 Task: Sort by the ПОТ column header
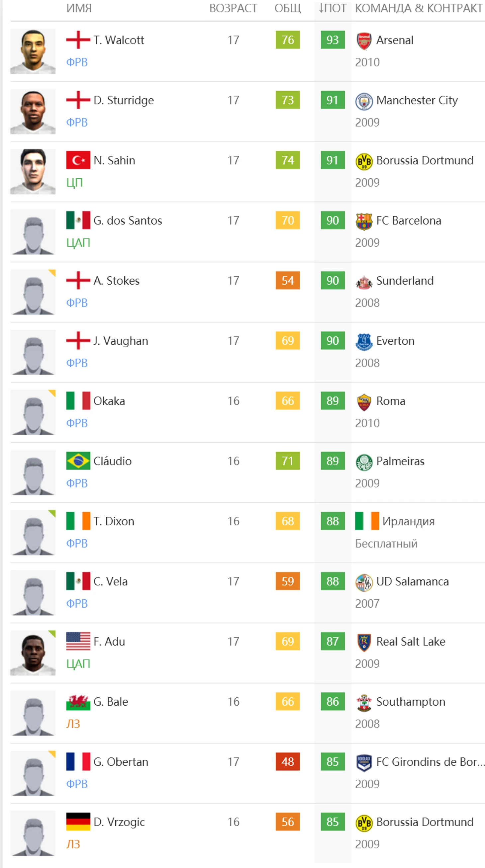pos(332,8)
